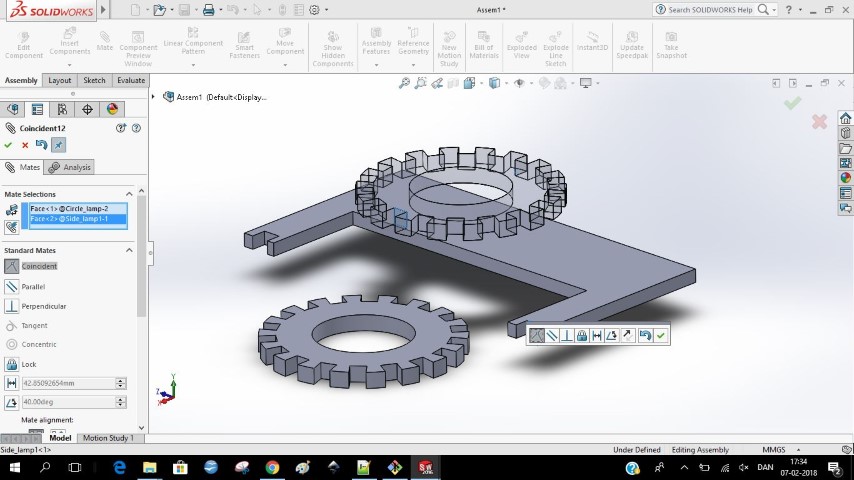Screen dimensions: 854x480
Task: Open PropertyManager tab icon
Action: pyautogui.click(x=38, y=110)
